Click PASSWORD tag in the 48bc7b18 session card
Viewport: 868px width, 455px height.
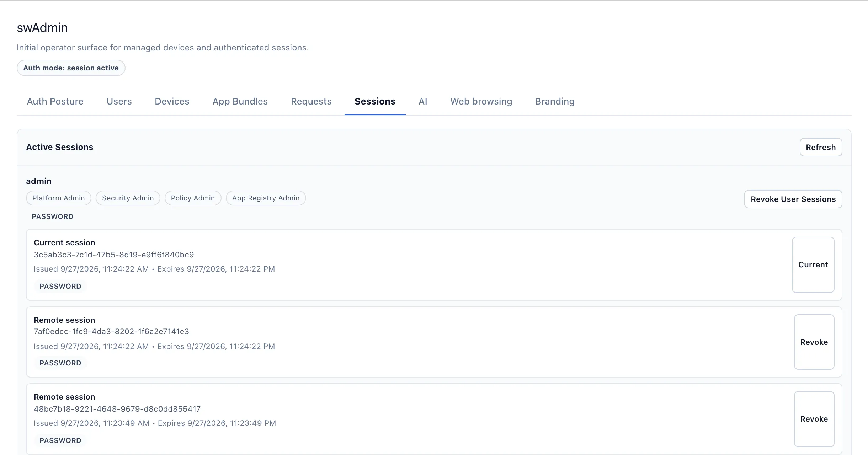pos(60,440)
